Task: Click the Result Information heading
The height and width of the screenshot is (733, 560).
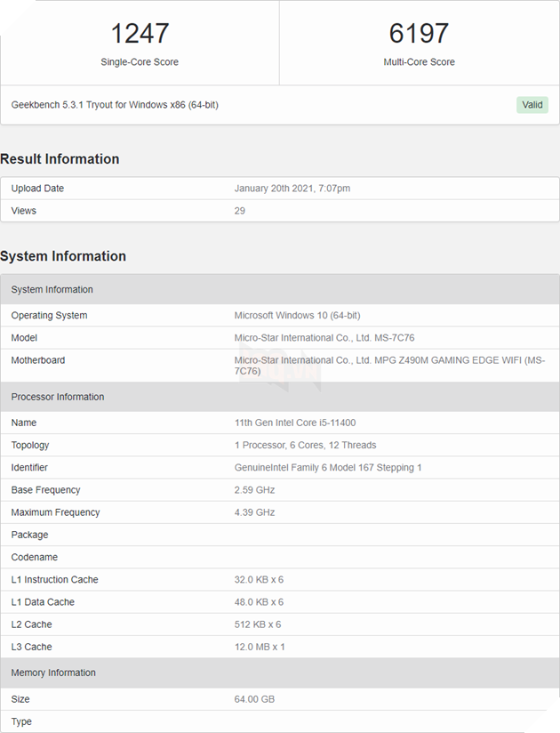Action: pyautogui.click(x=60, y=159)
